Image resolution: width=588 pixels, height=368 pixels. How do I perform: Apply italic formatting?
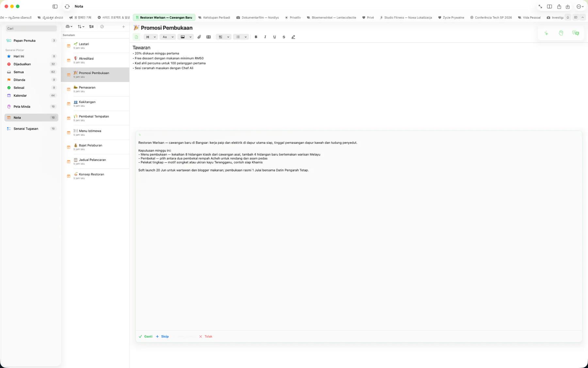[x=265, y=37]
